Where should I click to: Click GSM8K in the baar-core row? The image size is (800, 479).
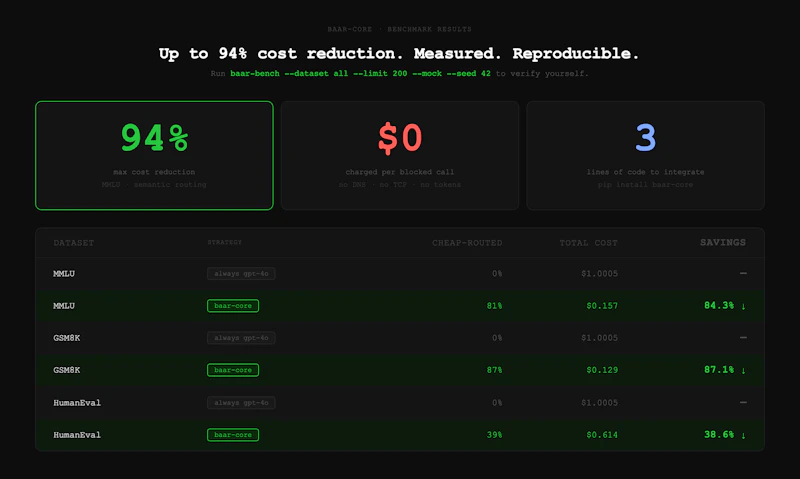tap(66, 370)
